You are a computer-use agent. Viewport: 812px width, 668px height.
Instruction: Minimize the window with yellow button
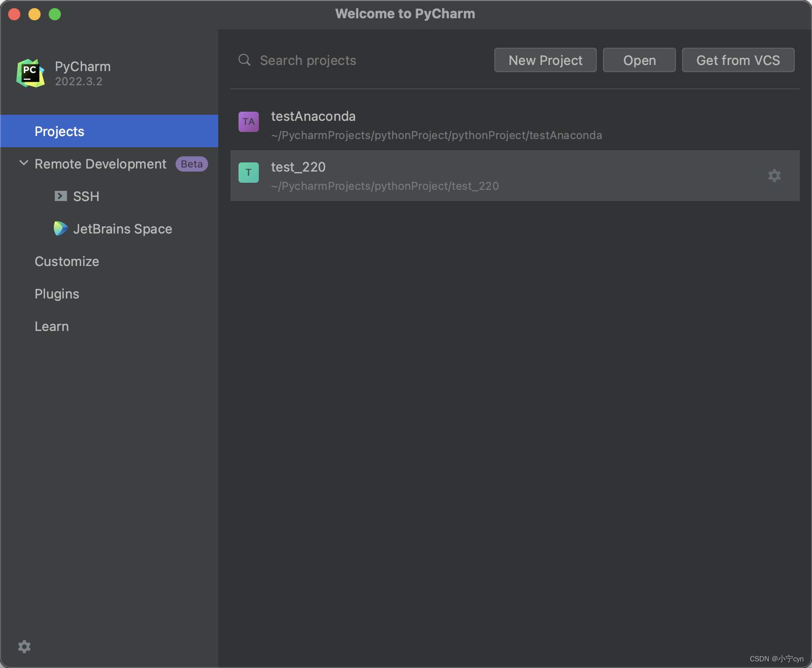(35, 14)
